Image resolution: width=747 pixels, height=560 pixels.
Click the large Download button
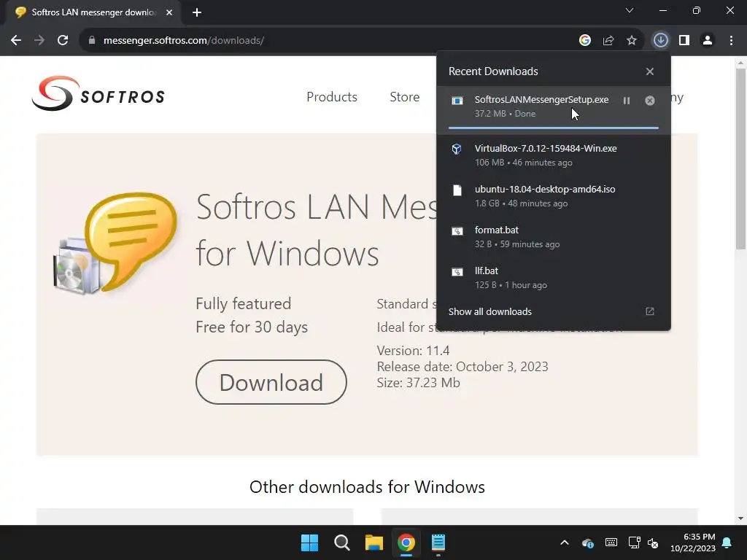(271, 382)
